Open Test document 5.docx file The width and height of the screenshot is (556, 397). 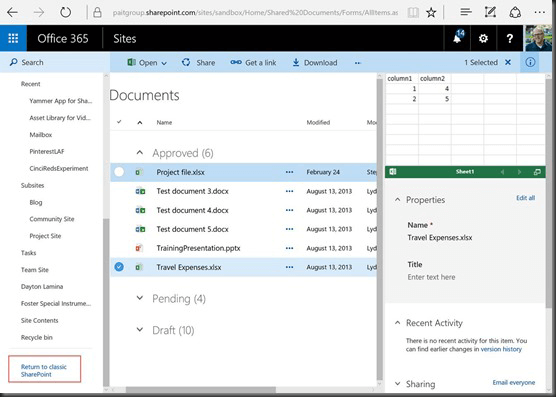193,229
